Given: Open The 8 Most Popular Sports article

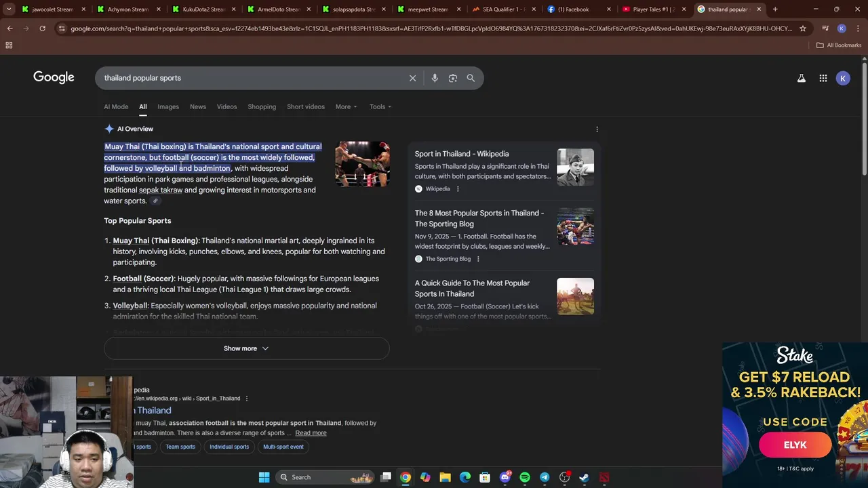Looking at the screenshot, I should tap(479, 218).
